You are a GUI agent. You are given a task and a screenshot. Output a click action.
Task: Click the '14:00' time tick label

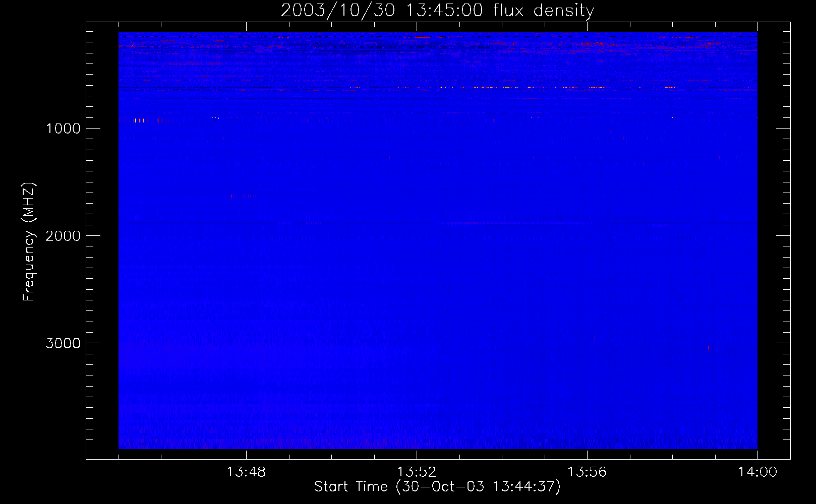(x=757, y=472)
